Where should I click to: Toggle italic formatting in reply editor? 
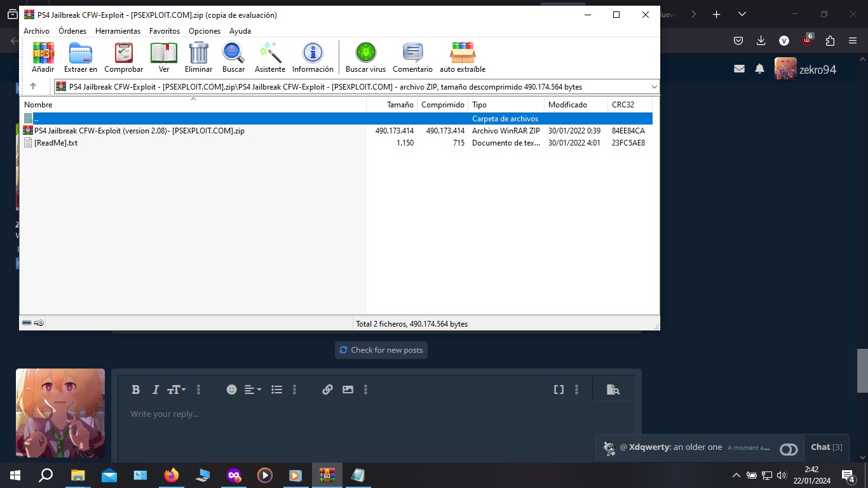[x=155, y=390]
